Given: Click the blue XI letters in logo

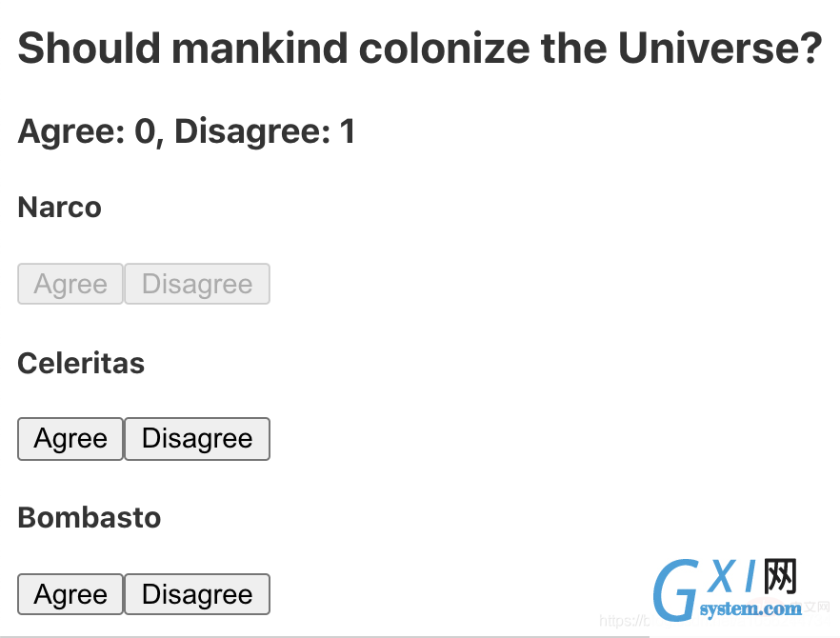Looking at the screenshot, I should tap(731, 576).
